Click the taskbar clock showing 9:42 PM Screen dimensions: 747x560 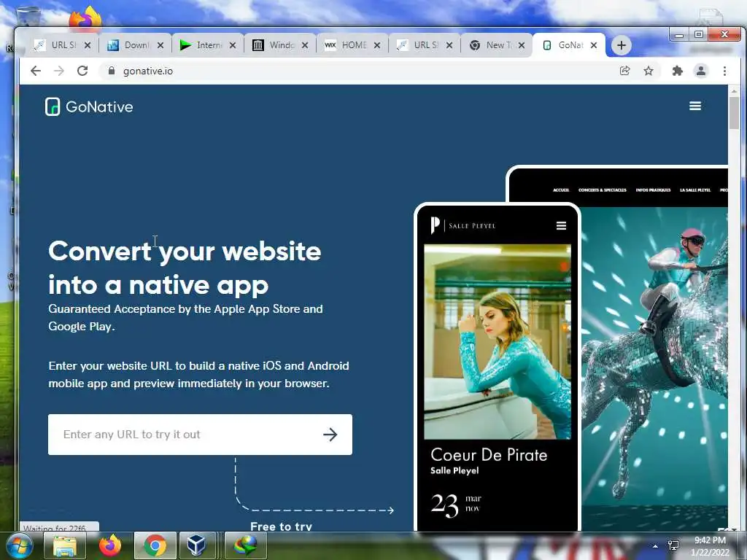tap(710, 545)
